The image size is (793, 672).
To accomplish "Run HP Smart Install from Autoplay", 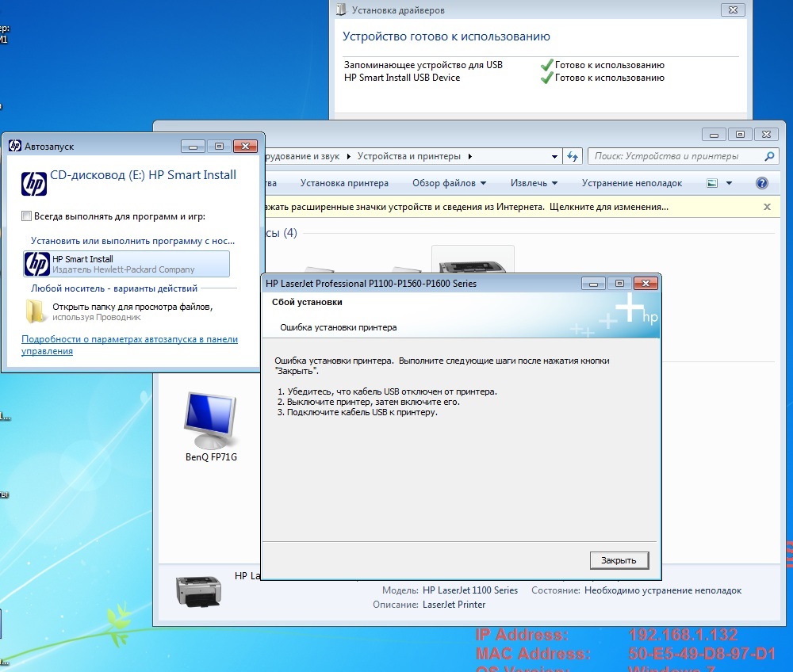I will (126, 264).
